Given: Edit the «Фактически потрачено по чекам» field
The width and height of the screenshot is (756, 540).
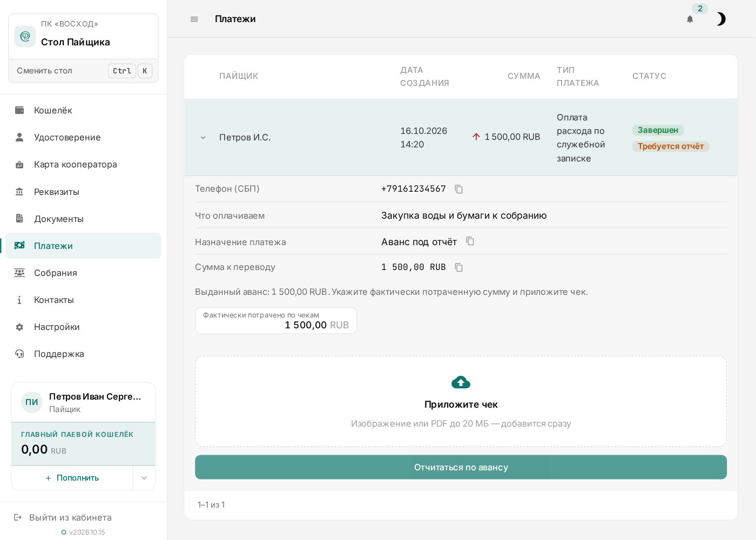Looking at the screenshot, I should (276, 321).
